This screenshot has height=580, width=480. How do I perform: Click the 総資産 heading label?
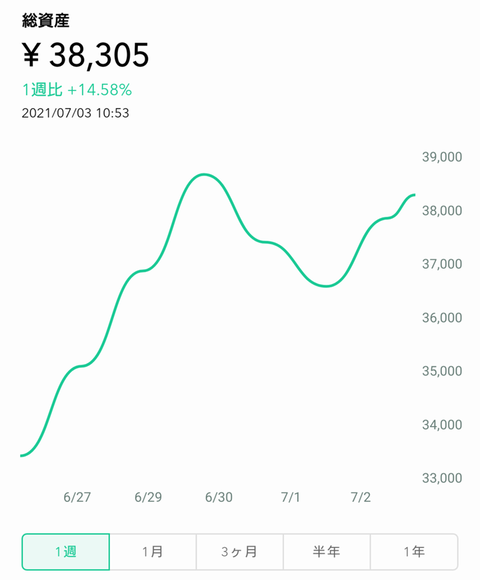coord(45,20)
